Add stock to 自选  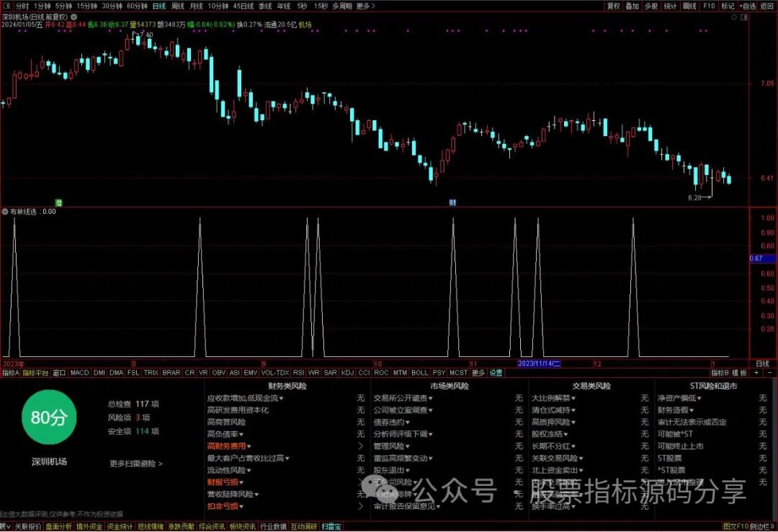tap(748, 6)
